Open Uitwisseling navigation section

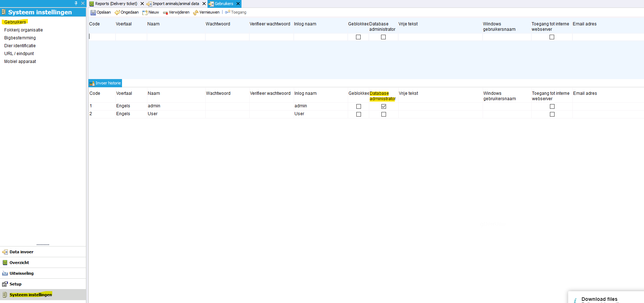point(43,273)
